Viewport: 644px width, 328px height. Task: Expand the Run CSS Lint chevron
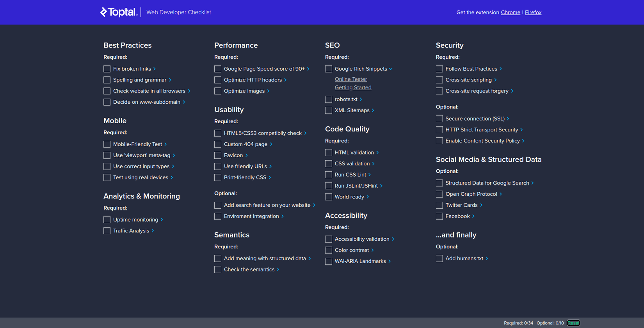click(370, 175)
